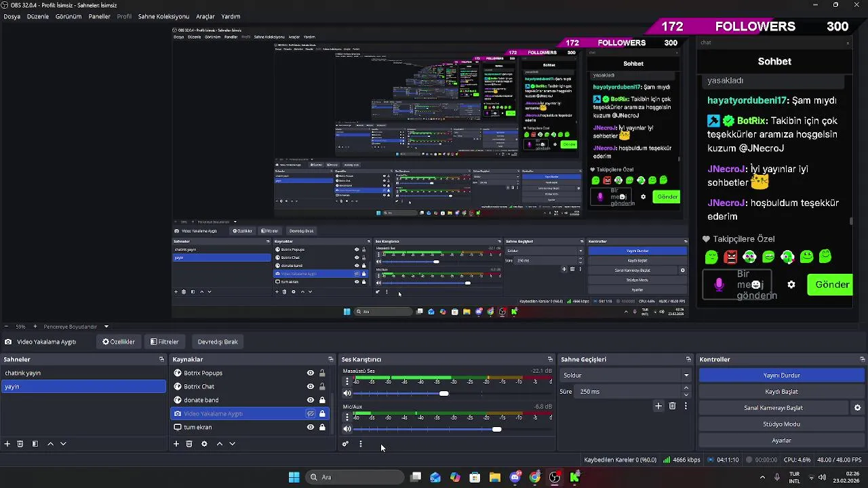868x488 pixels.
Task: Increase transition Süre with up arrow
Action: tap(686, 388)
